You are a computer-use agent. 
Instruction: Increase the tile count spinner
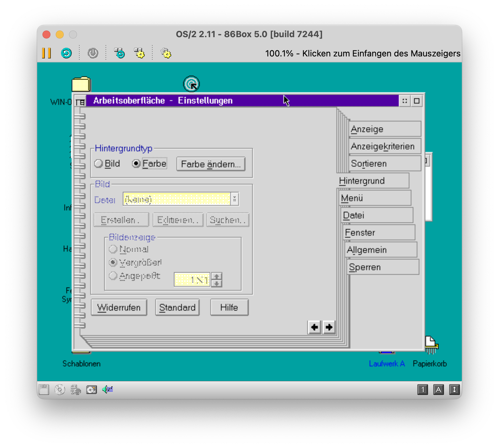coord(217,276)
